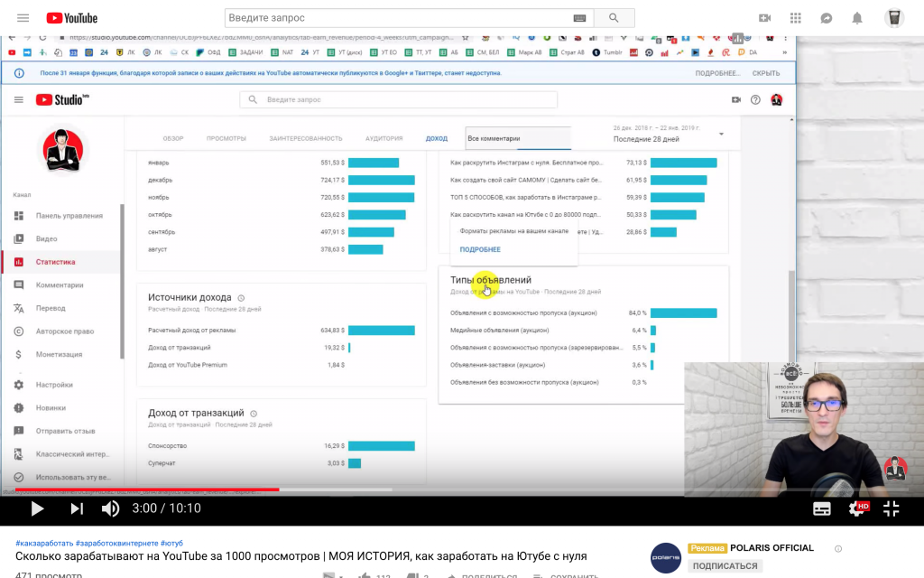Mute the video volume
Viewport: 924px width, 578px height.
point(110,508)
